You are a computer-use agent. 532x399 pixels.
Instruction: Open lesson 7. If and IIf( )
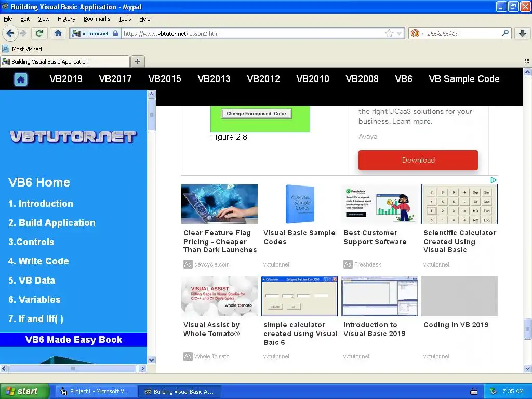36,319
